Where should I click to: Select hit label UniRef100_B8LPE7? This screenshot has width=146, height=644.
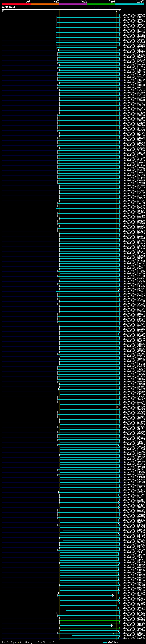pos(133,605)
